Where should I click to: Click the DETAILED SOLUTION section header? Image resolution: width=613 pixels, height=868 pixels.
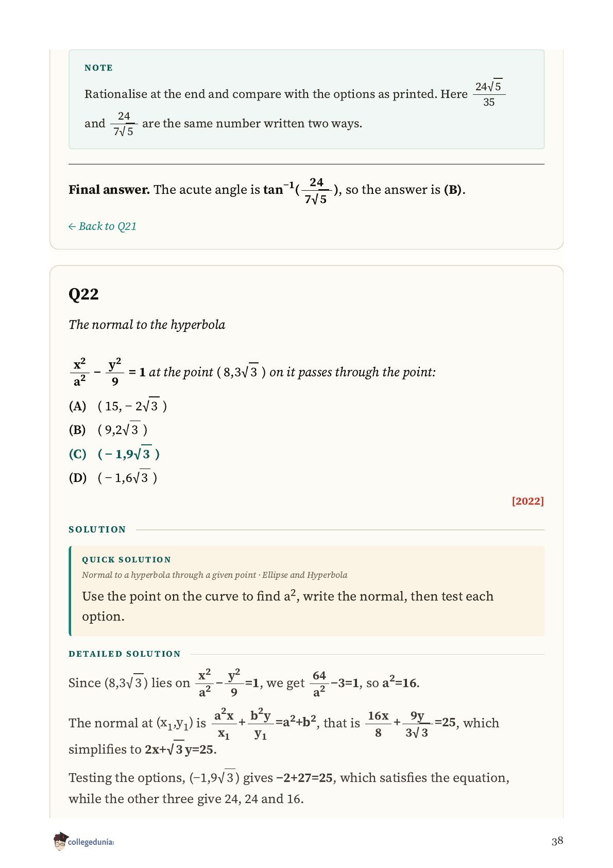[125, 654]
